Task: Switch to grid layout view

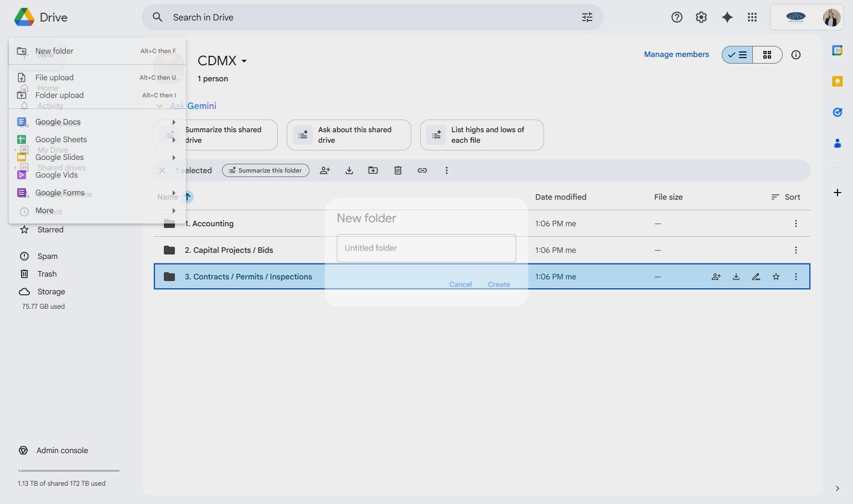Action: pos(767,55)
